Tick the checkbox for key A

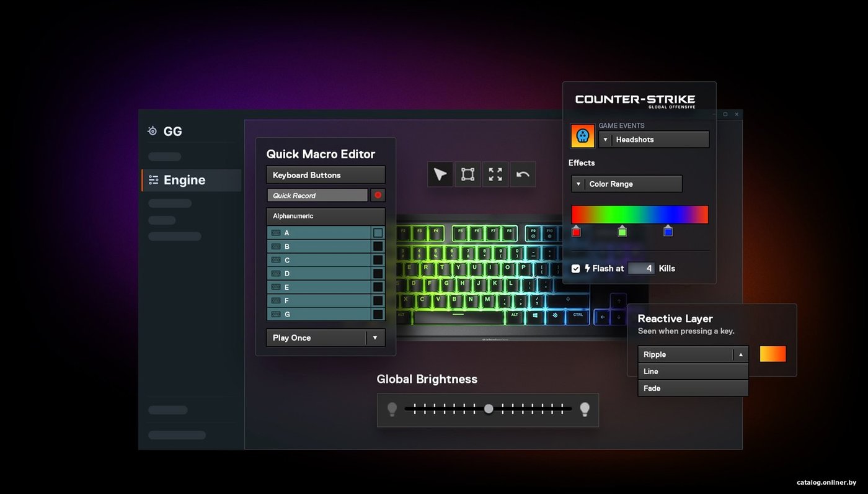coord(378,233)
